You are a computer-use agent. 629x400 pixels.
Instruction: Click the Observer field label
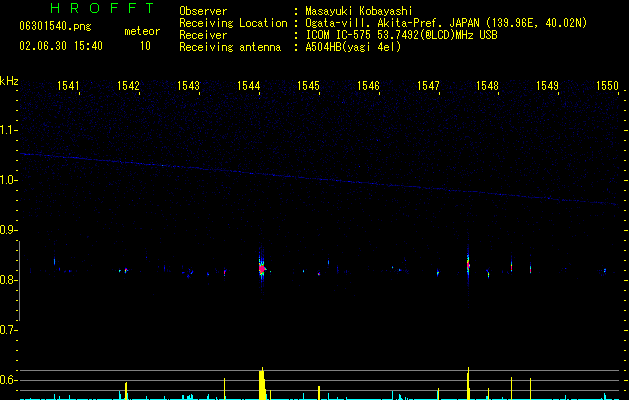tap(203, 12)
